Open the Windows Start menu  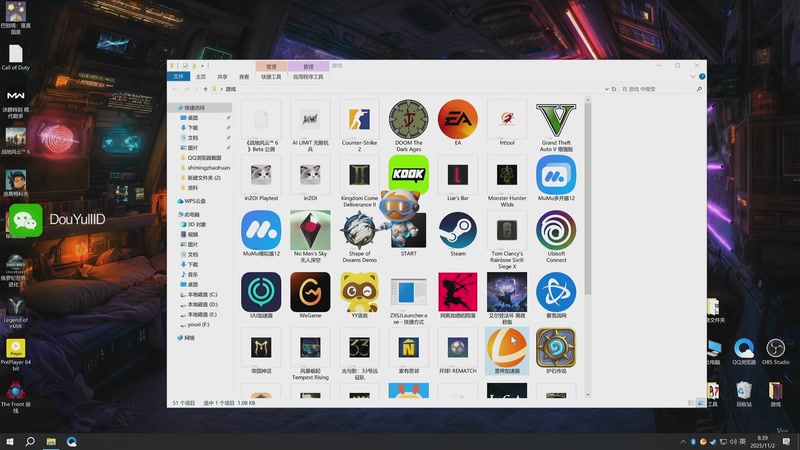10,441
